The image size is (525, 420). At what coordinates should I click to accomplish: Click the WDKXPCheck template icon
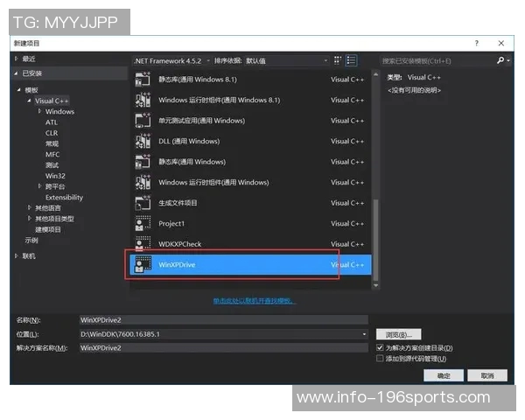[x=143, y=243]
